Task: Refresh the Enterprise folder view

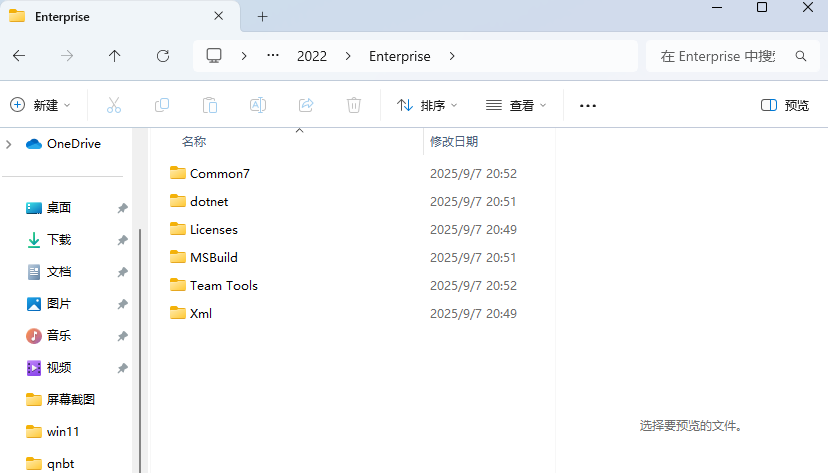Action: tap(163, 56)
